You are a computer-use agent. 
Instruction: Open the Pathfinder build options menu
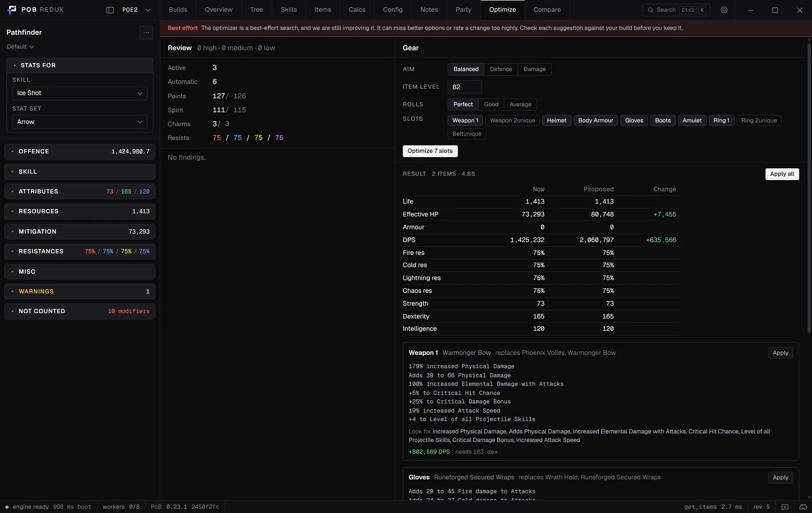(x=146, y=32)
